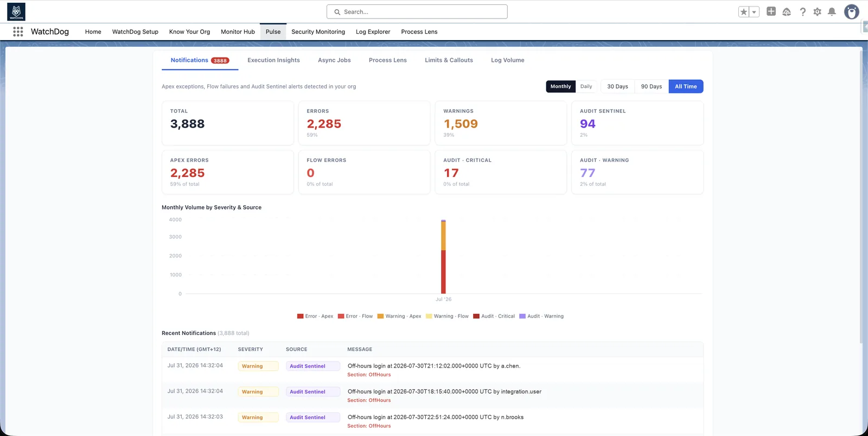Click the SOURCE column header

(296, 349)
